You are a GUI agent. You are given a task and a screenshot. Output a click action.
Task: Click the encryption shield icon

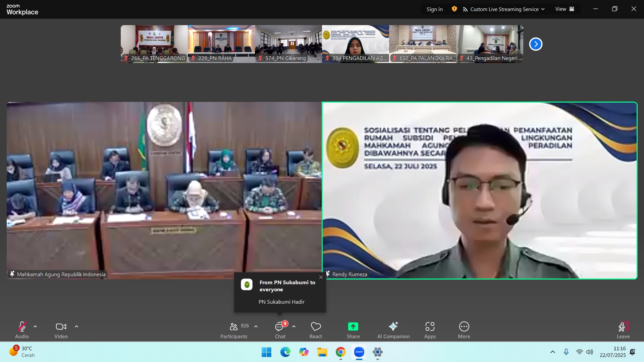click(x=454, y=9)
